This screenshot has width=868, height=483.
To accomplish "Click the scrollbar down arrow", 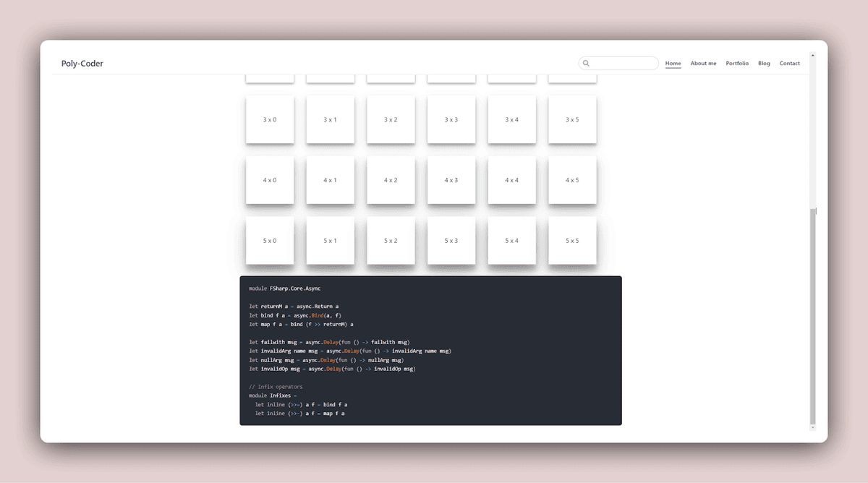I will 812,427.
